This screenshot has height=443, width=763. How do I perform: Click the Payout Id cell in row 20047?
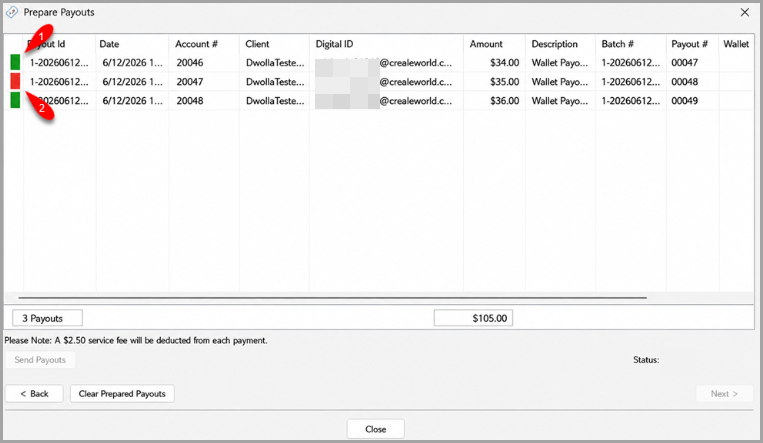pos(59,81)
